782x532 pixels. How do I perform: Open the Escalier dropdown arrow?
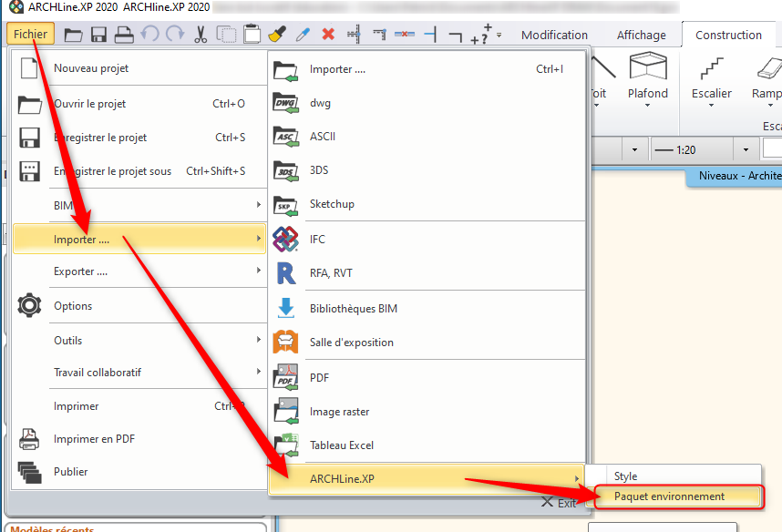[711, 105]
